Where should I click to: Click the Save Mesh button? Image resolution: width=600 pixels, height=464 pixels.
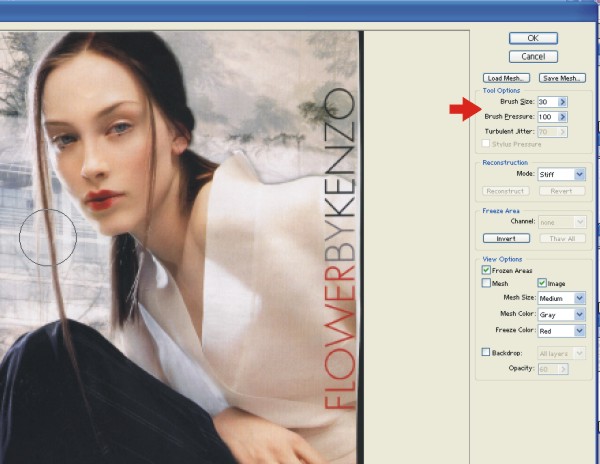tap(562, 78)
